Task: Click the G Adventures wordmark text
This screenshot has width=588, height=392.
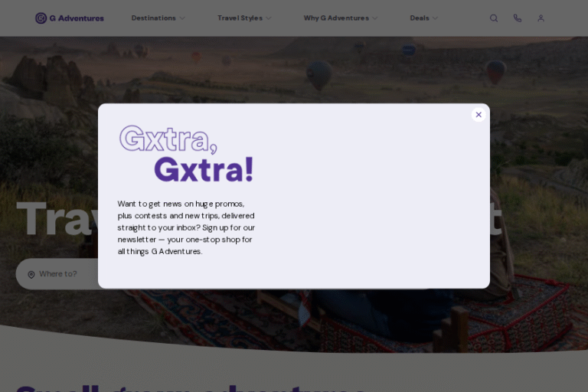Action: pos(77,18)
